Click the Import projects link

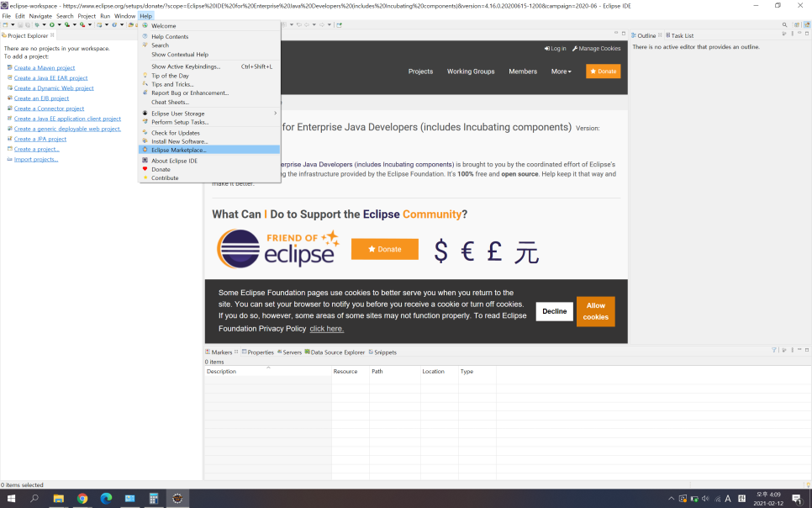pyautogui.click(x=36, y=159)
